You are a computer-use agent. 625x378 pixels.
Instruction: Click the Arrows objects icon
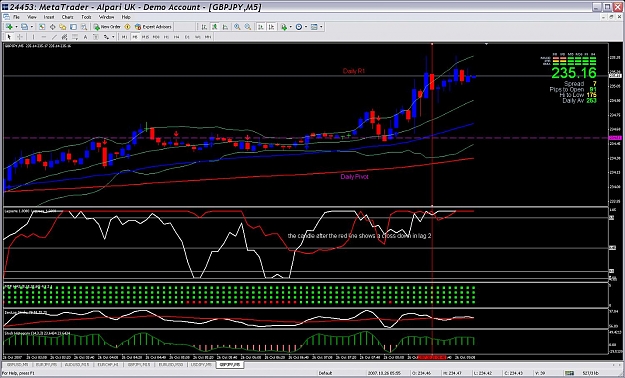pyautogui.click(x=106, y=37)
